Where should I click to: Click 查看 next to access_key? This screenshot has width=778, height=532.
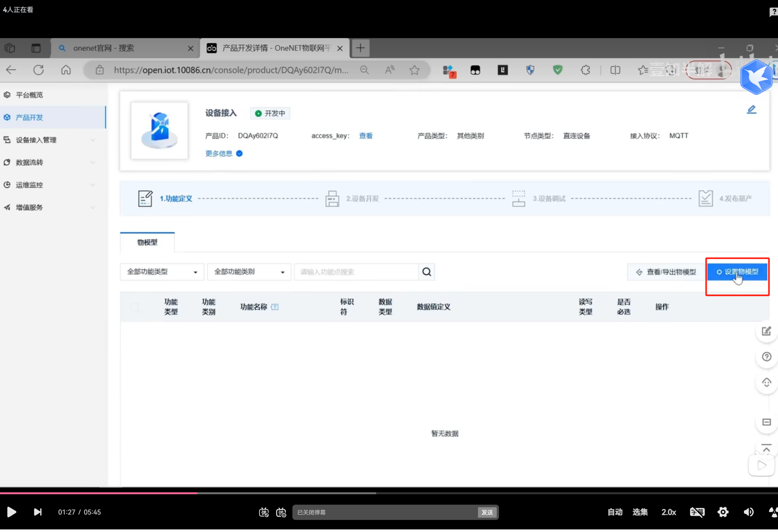pyautogui.click(x=366, y=136)
